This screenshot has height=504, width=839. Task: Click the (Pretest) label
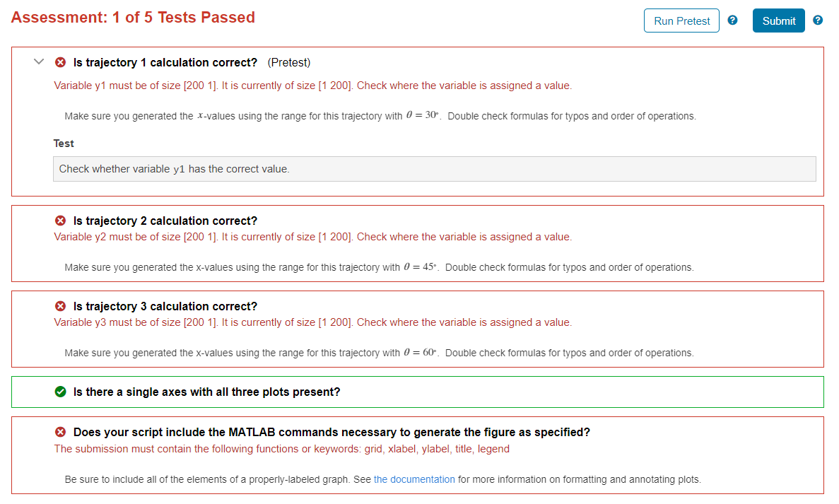pyautogui.click(x=289, y=63)
